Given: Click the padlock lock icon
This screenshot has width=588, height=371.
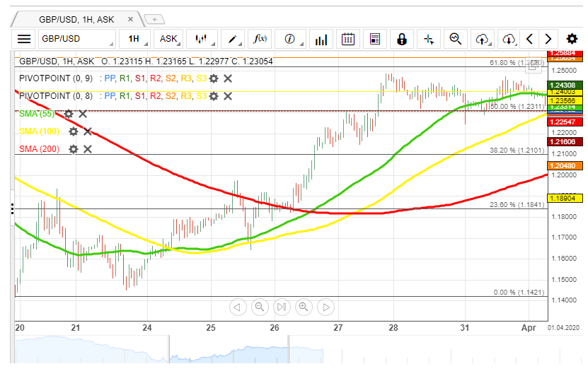Looking at the screenshot, I should pyautogui.click(x=402, y=39).
